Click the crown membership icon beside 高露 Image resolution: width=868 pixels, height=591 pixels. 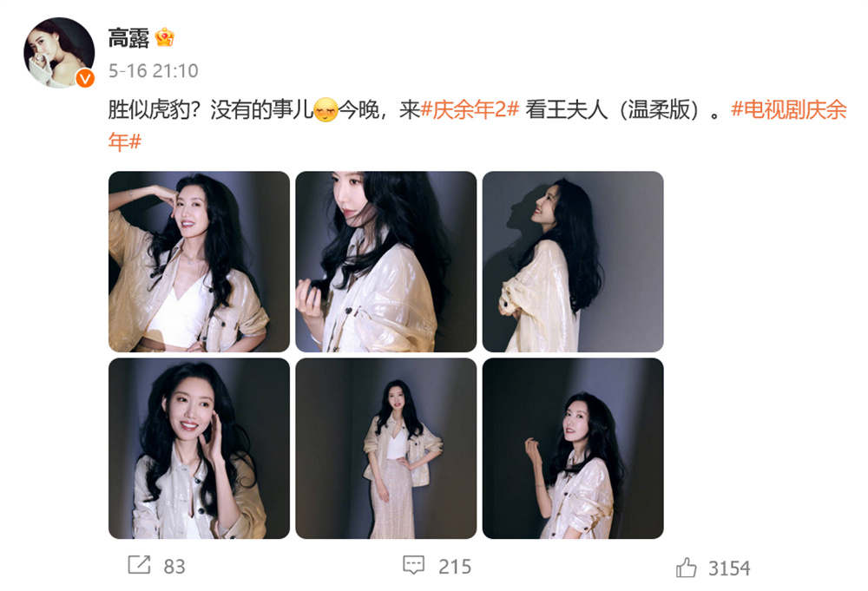[x=164, y=37]
